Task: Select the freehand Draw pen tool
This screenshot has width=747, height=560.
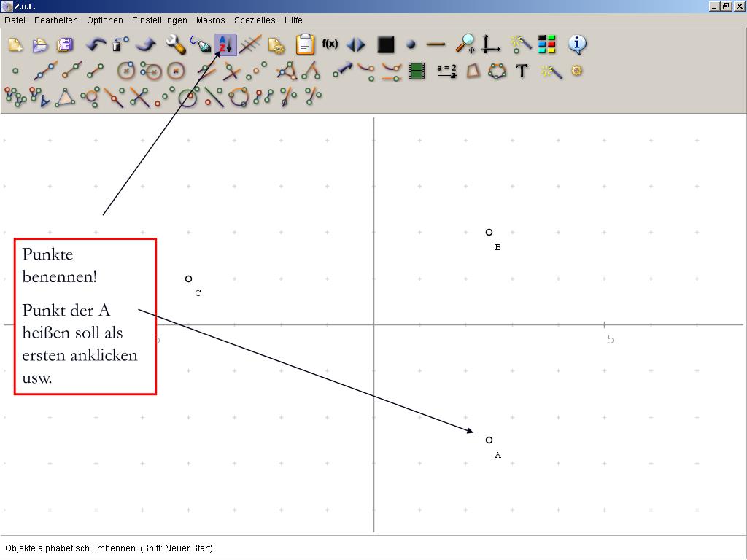Action: pyautogui.click(x=201, y=44)
